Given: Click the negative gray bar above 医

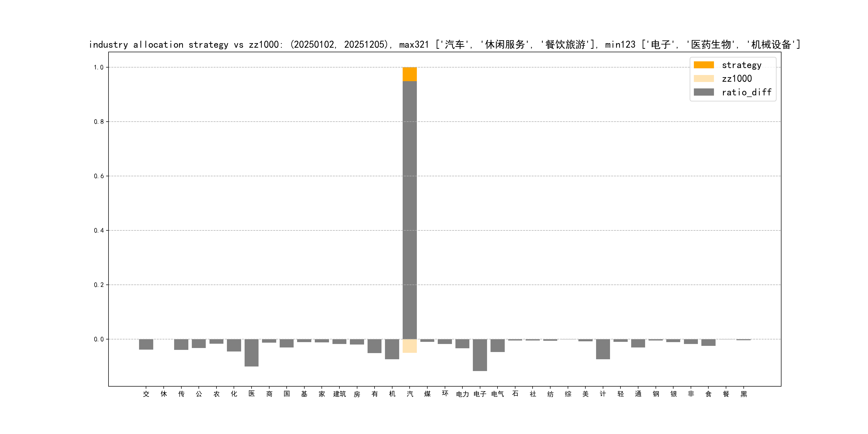Looking at the screenshot, I should click(x=251, y=353).
